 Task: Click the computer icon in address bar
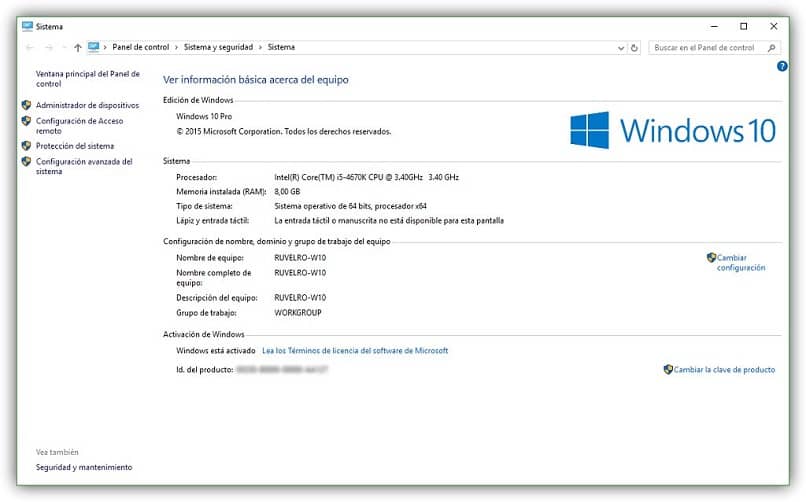pyautogui.click(x=94, y=47)
